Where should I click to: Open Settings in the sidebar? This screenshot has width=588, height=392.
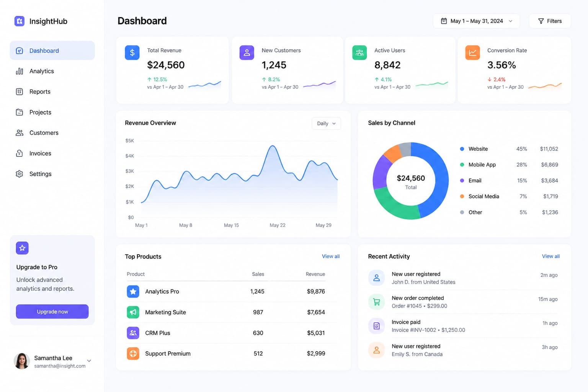[52, 174]
